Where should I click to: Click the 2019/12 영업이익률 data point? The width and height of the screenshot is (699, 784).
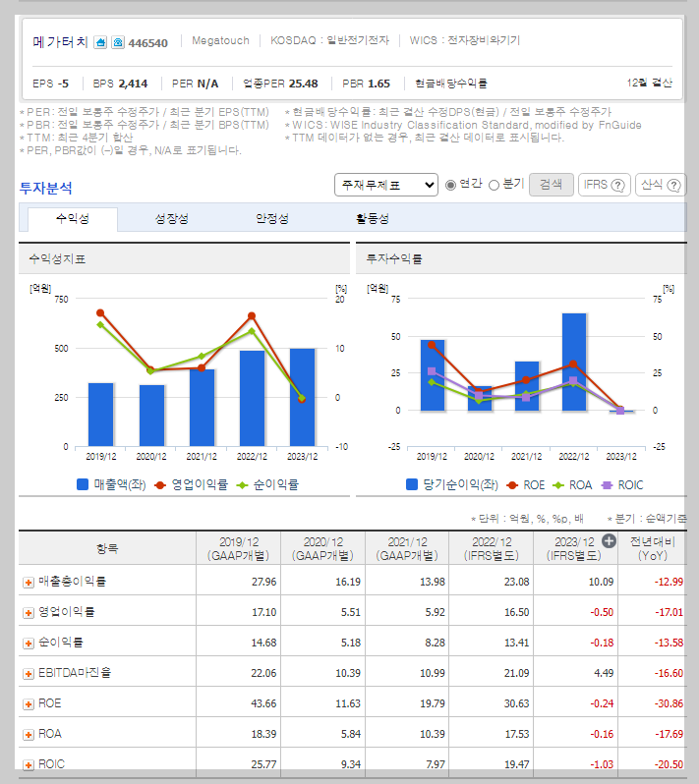100,313
